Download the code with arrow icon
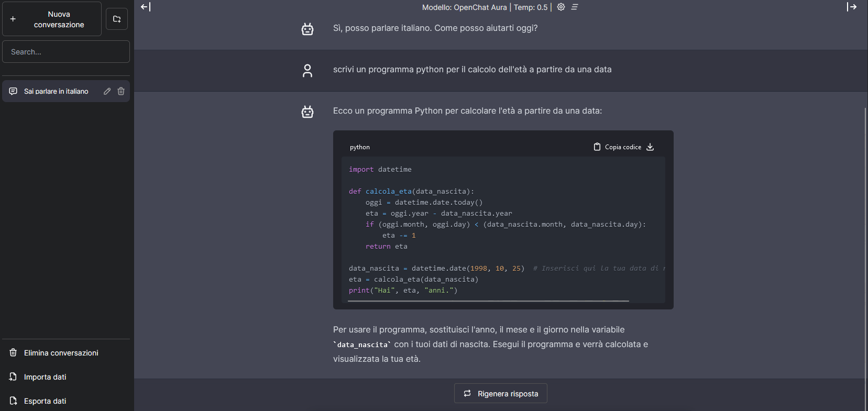The image size is (868, 411). pos(650,147)
